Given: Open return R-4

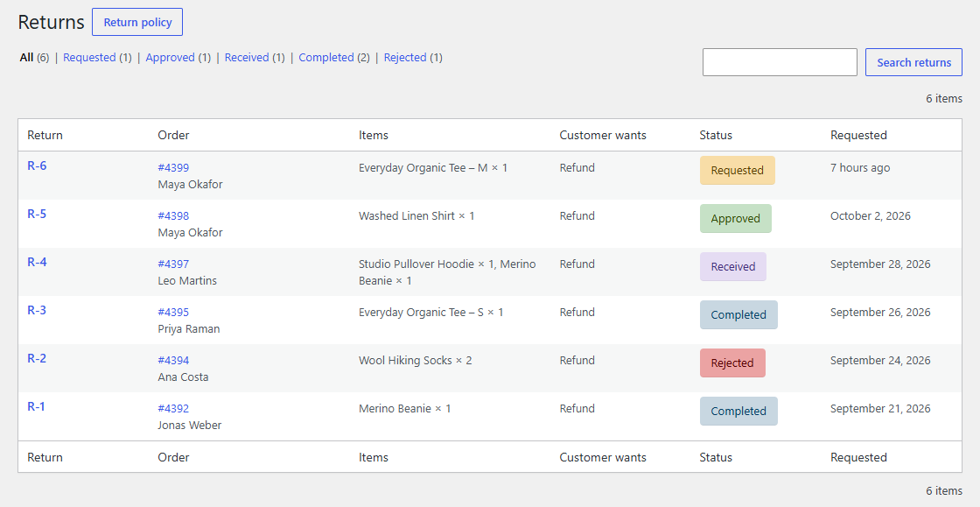Looking at the screenshot, I should 37,262.
